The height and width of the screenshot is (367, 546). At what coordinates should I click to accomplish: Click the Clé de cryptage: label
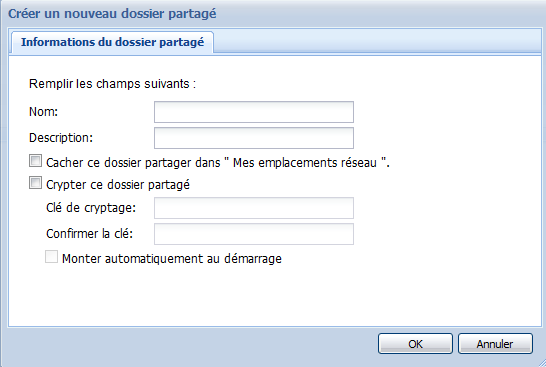(91, 208)
